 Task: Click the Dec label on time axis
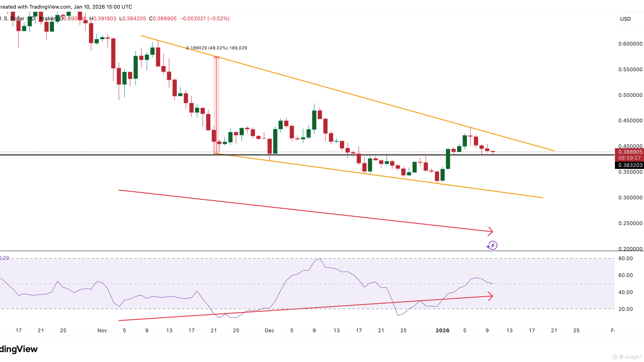[269, 331]
